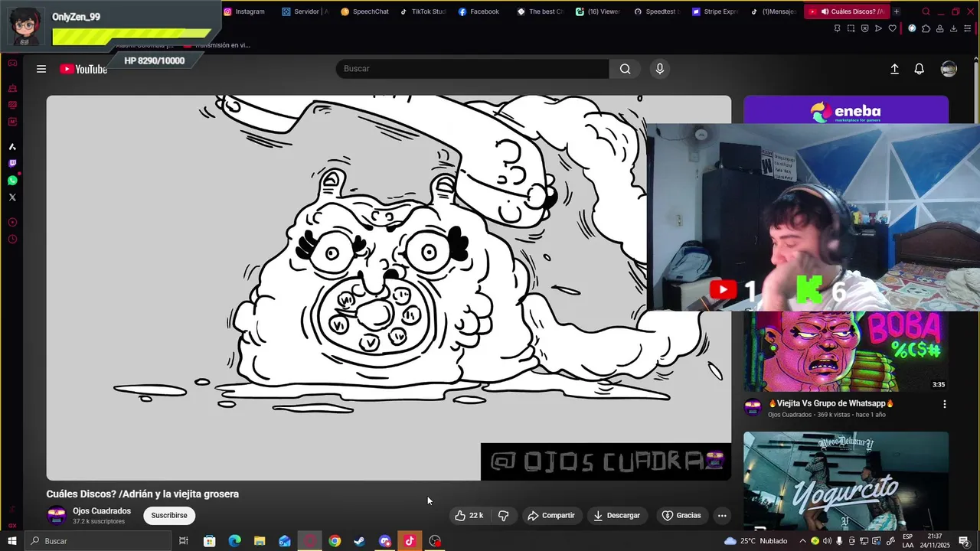Open the Opera GX taskbar icon
980x551 pixels.
point(310,541)
